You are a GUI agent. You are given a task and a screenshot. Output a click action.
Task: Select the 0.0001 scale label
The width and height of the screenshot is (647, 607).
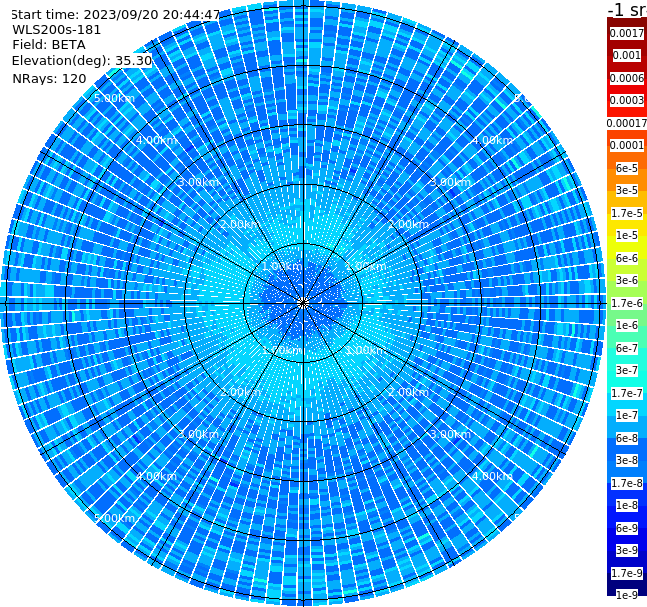coord(627,145)
